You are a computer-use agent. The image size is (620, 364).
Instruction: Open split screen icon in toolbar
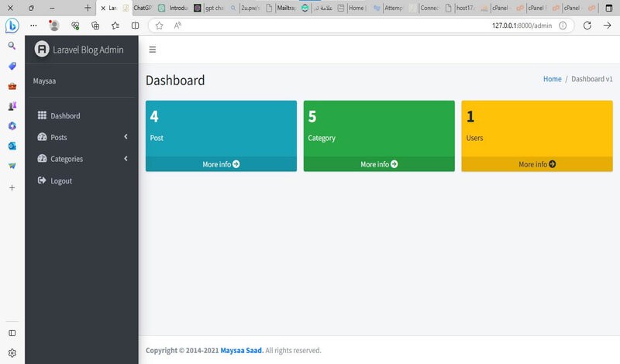(x=135, y=26)
